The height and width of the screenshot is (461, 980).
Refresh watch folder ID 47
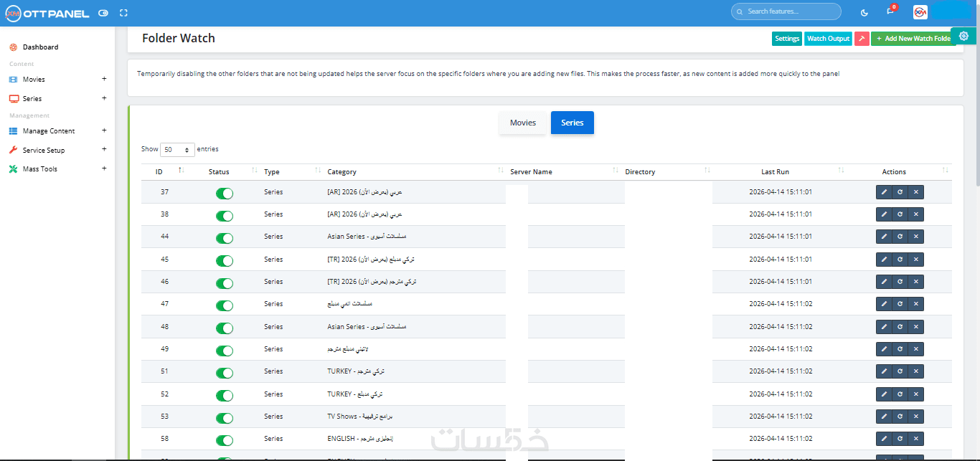(900, 304)
